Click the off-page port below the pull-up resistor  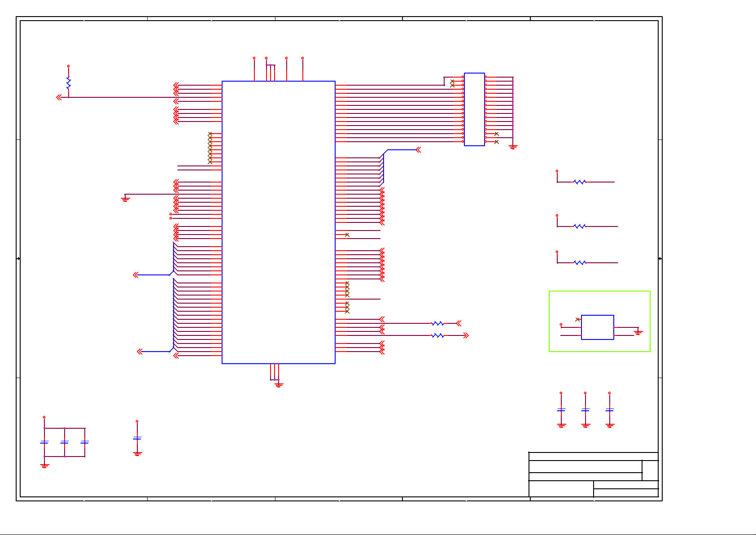click(x=59, y=97)
